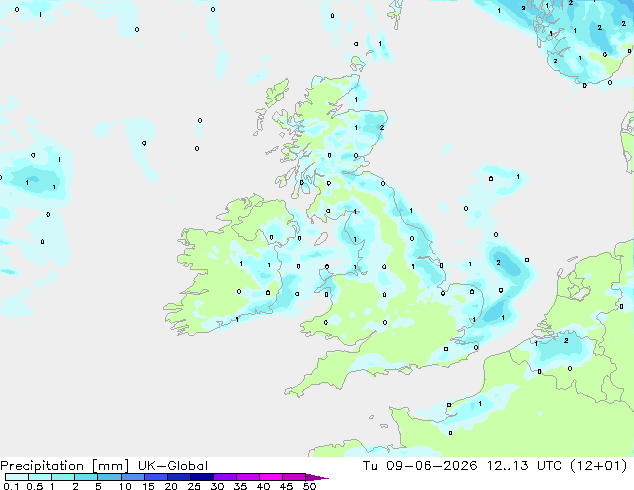
Task: Select the 45–50 mm legend color box
Action: (x=294, y=477)
